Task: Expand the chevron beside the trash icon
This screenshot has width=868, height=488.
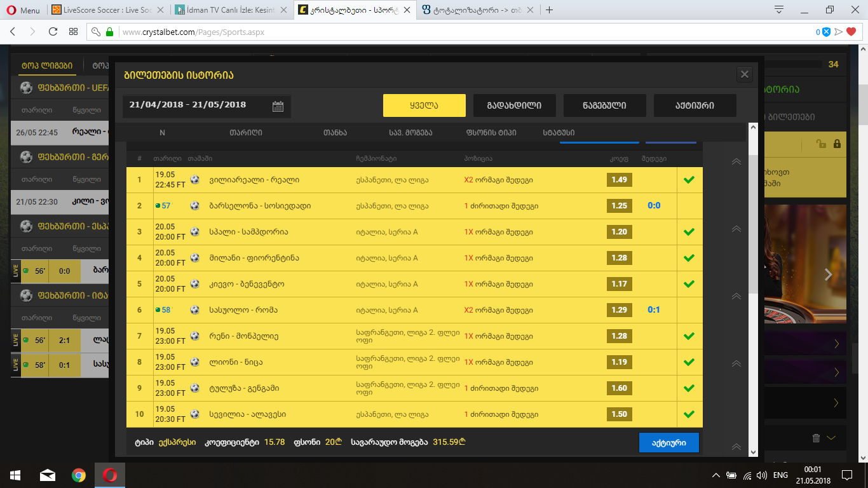Action: [831, 438]
